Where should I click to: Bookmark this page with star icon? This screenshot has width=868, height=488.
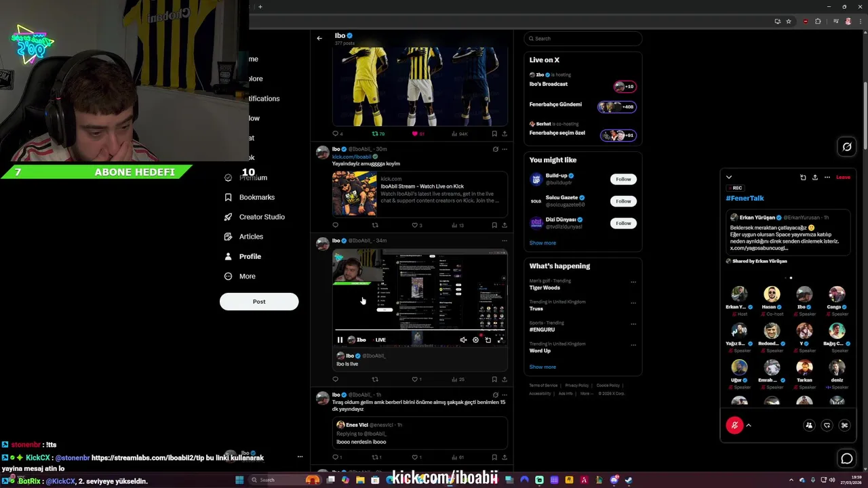click(789, 21)
